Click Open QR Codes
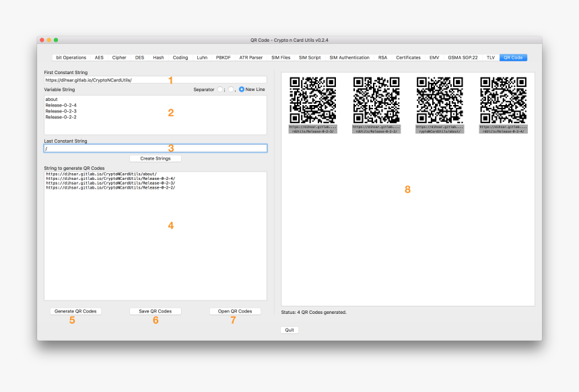579x392 pixels. (x=235, y=311)
